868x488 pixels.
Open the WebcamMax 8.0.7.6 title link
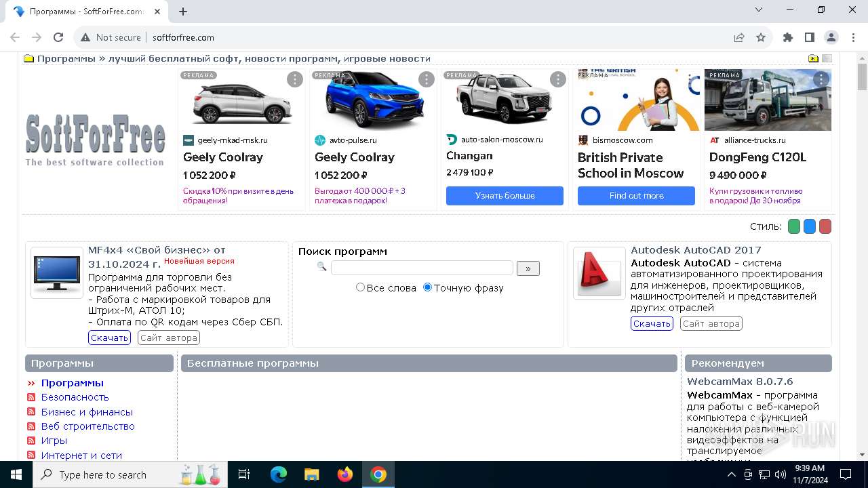[740, 382]
